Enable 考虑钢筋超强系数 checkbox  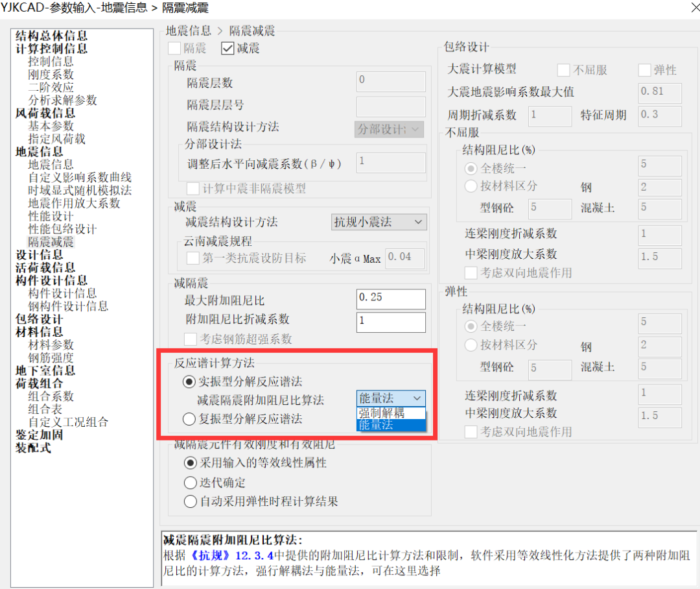[x=191, y=339]
